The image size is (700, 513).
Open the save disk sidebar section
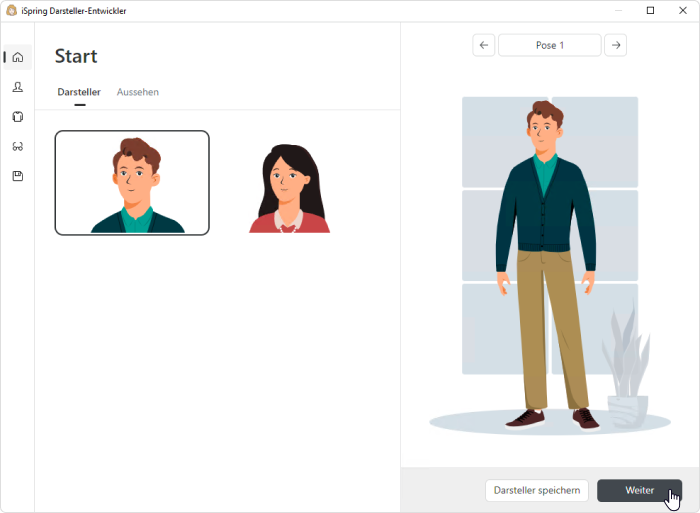tap(18, 176)
